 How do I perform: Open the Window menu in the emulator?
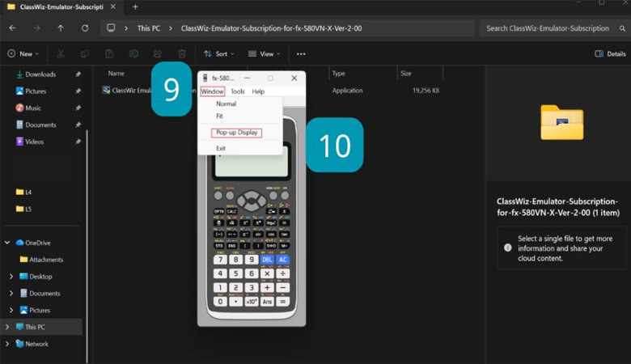[x=212, y=91]
